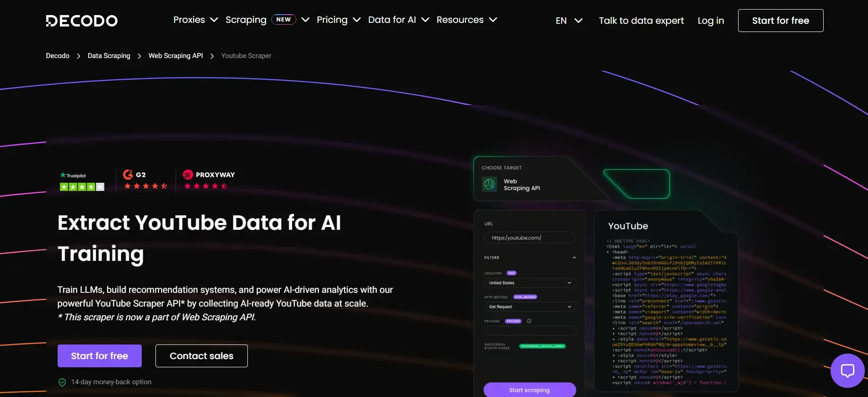Open the Scraping menu
Screen dimensions: 868x397
[x=246, y=20]
